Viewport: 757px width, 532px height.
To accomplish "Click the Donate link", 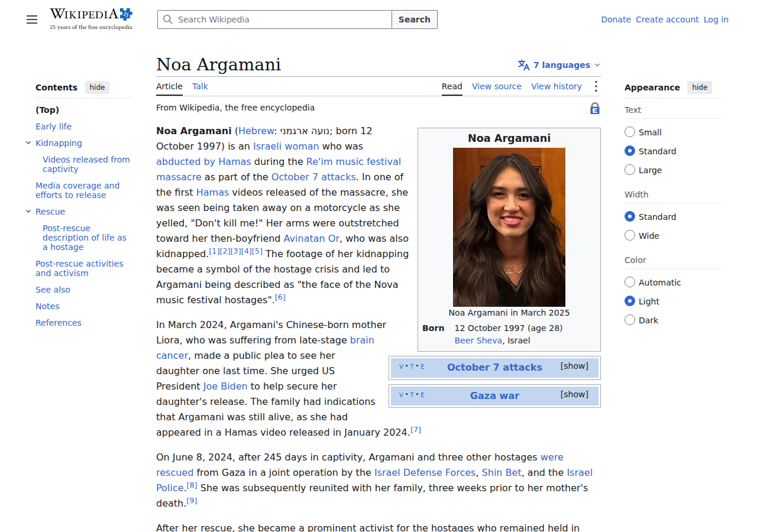I will (616, 20).
